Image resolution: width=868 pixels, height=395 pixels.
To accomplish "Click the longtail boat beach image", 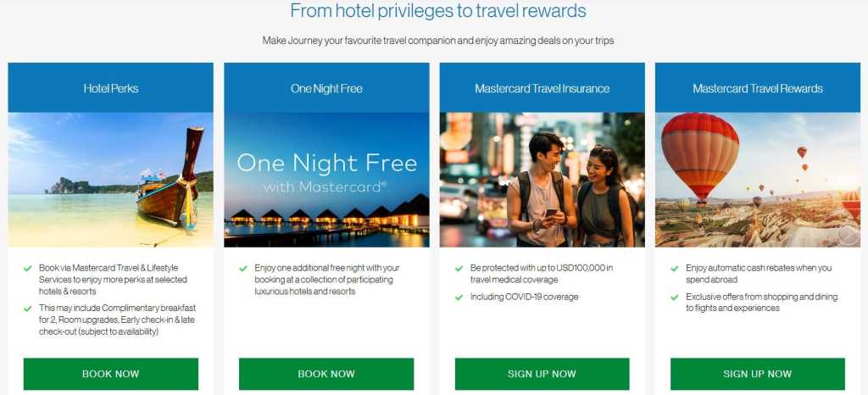I will (x=111, y=180).
